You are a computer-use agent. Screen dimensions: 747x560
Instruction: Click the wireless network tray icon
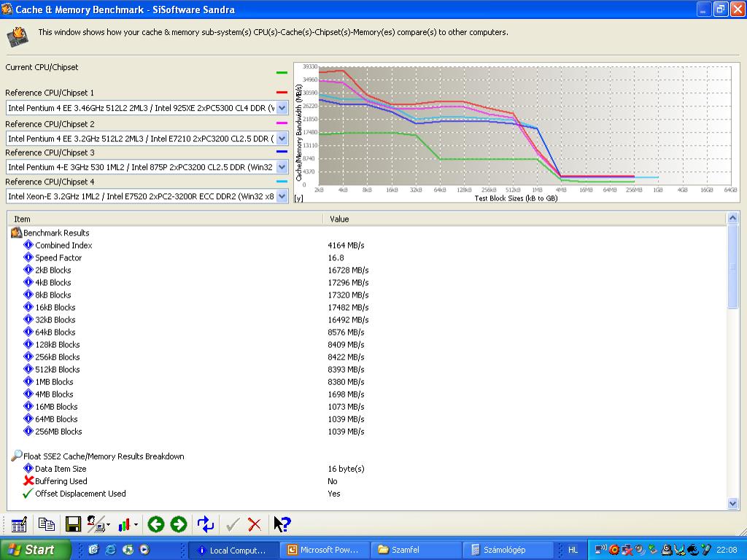click(601, 550)
